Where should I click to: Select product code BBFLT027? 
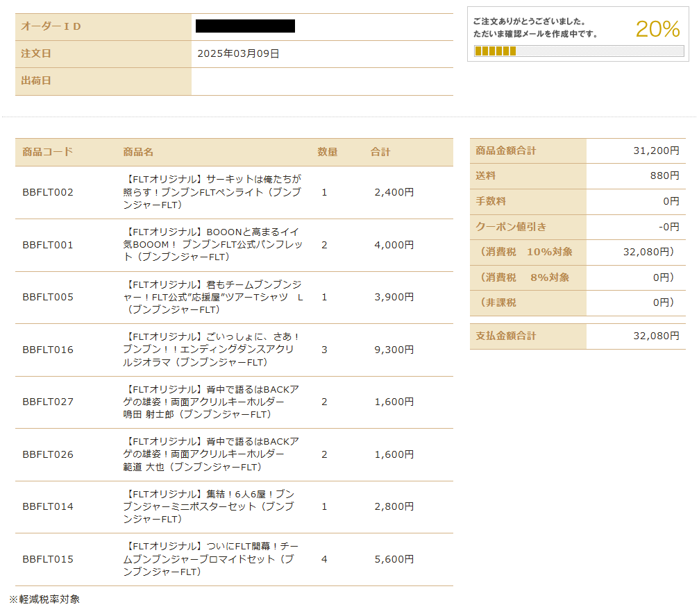click(x=48, y=402)
